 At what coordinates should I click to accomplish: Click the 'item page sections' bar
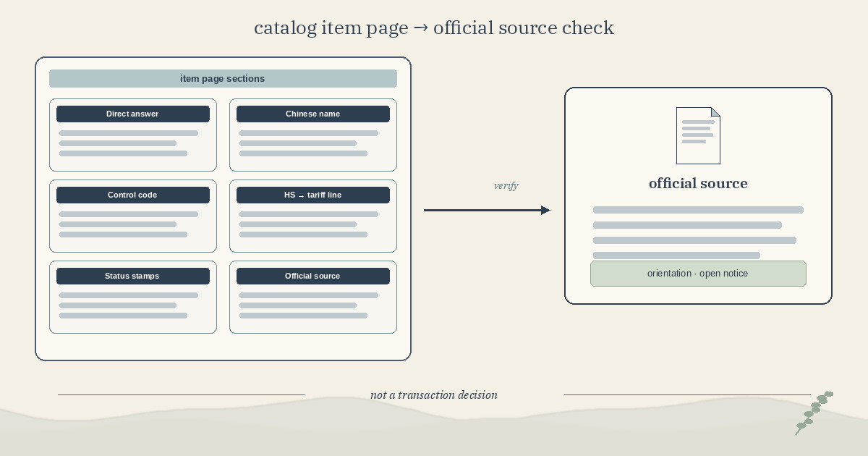pos(223,79)
